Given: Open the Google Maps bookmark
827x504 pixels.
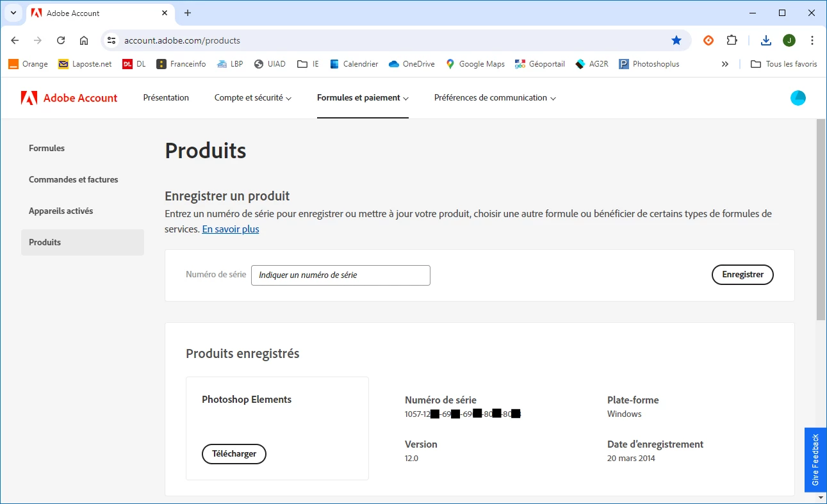Looking at the screenshot, I should pyautogui.click(x=475, y=64).
